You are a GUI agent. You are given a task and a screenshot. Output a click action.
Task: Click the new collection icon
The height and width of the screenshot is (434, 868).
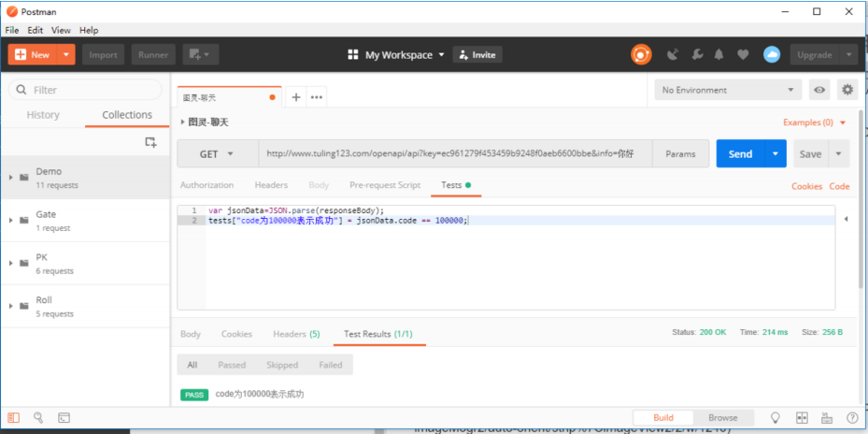(x=150, y=142)
